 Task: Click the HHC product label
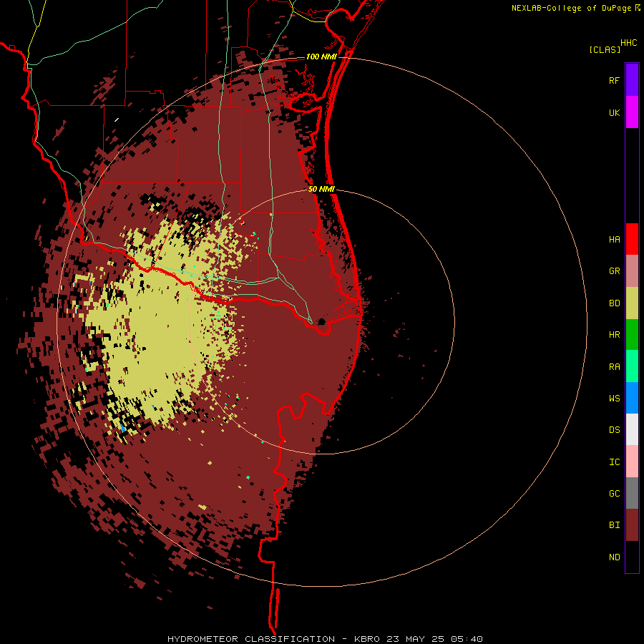click(629, 43)
